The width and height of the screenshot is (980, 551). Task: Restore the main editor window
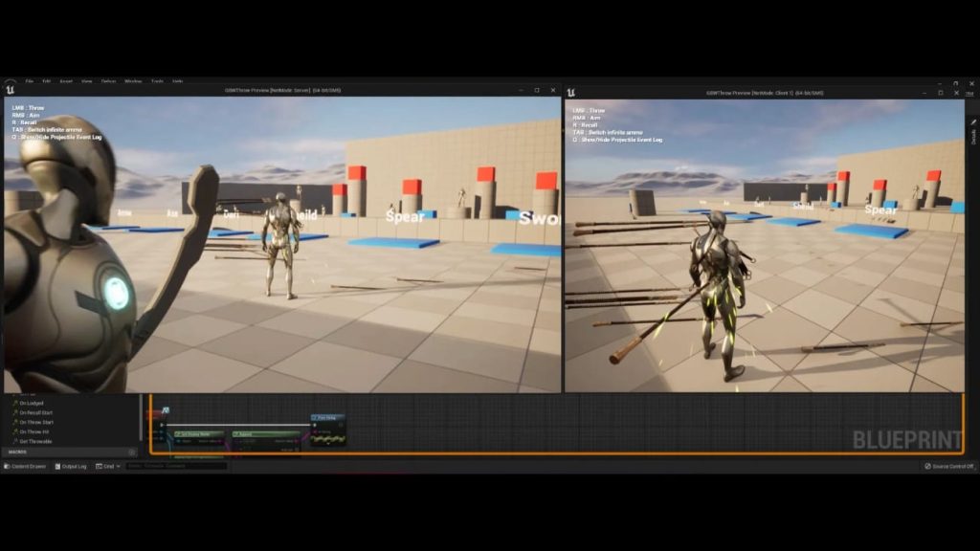coord(956,83)
